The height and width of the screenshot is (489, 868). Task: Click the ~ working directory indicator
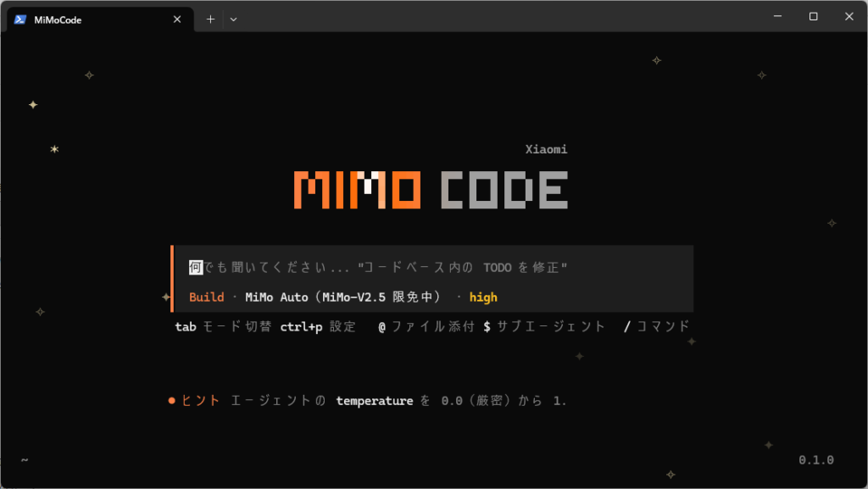click(25, 459)
